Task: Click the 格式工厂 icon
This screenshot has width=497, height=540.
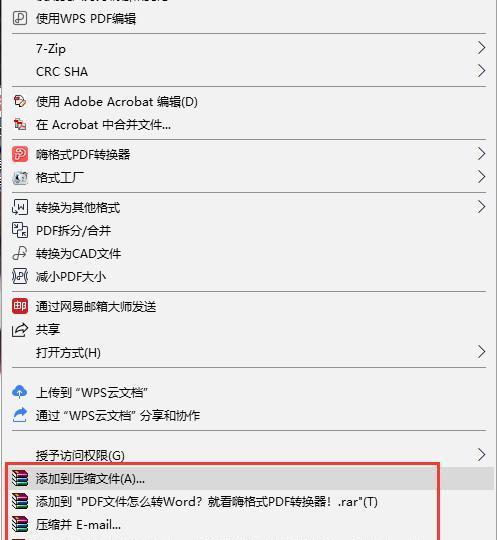Action: click(20, 177)
